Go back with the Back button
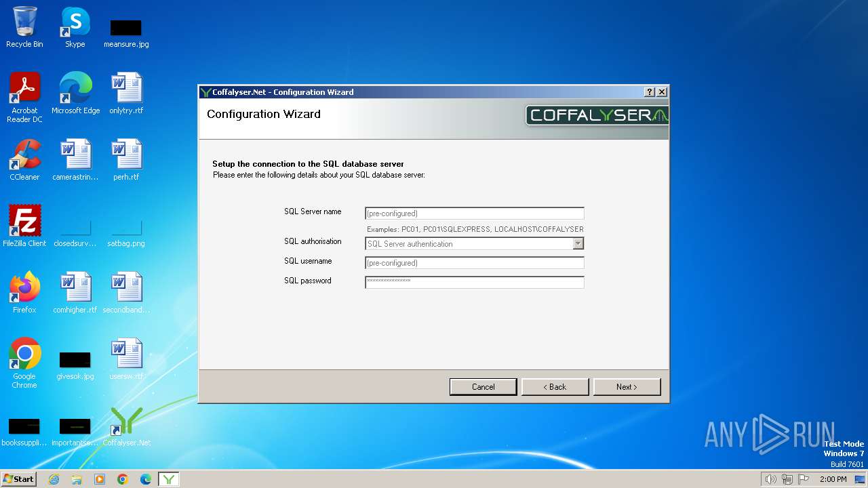The height and width of the screenshot is (488, 868). point(555,387)
